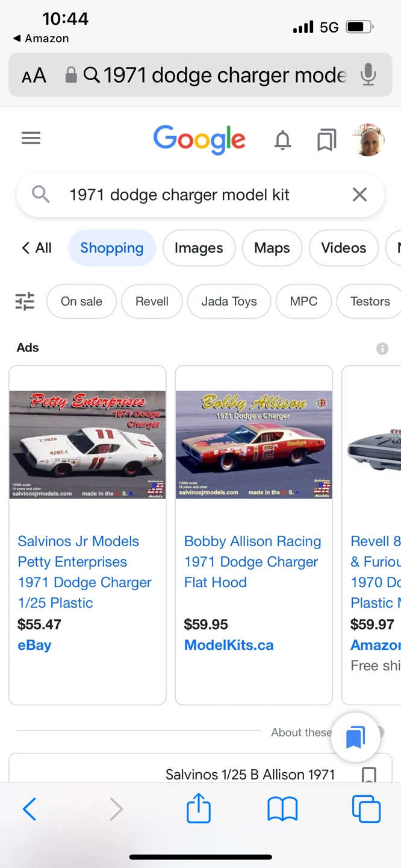
Task: Tap the Petty Enterprises Charger product image
Action: (87, 445)
